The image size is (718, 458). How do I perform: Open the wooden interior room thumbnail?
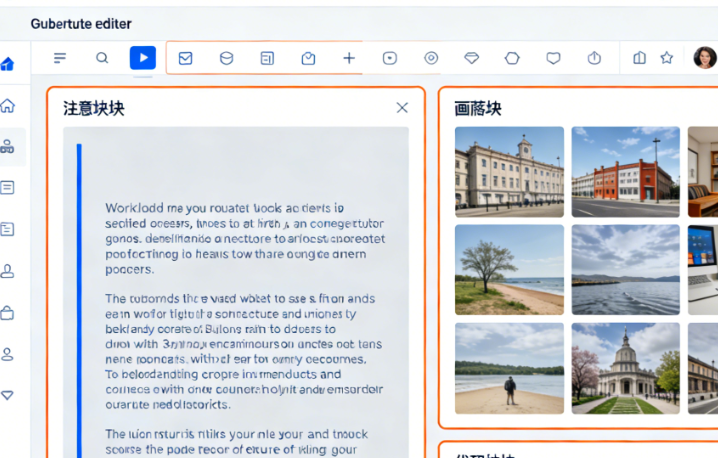click(703, 172)
